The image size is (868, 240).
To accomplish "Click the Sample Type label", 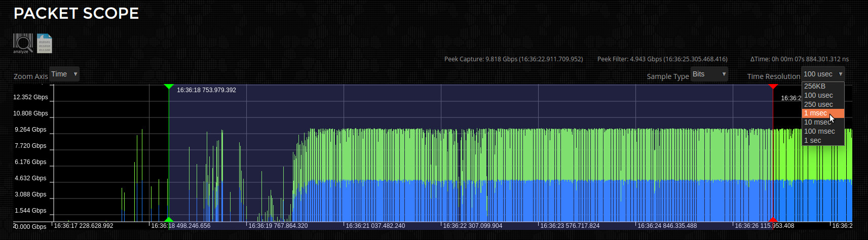I will (x=667, y=76).
